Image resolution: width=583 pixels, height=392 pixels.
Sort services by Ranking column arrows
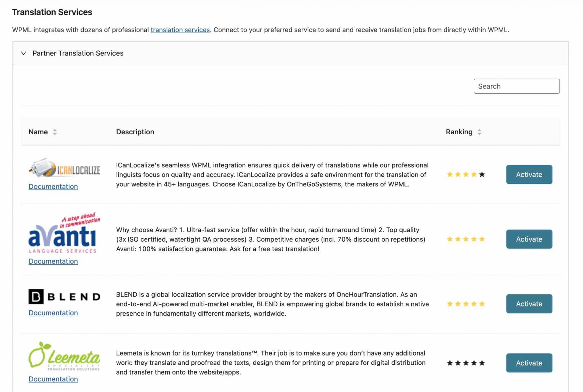[479, 132]
